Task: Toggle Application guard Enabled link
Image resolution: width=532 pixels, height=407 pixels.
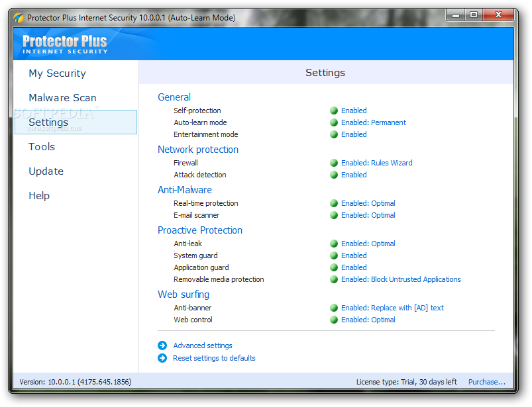Action: pyautogui.click(x=354, y=267)
